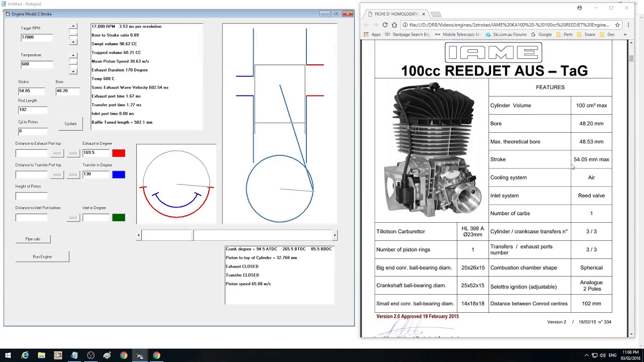Click the blue transfer color swatch
The image size is (644, 362).
coord(119,174)
